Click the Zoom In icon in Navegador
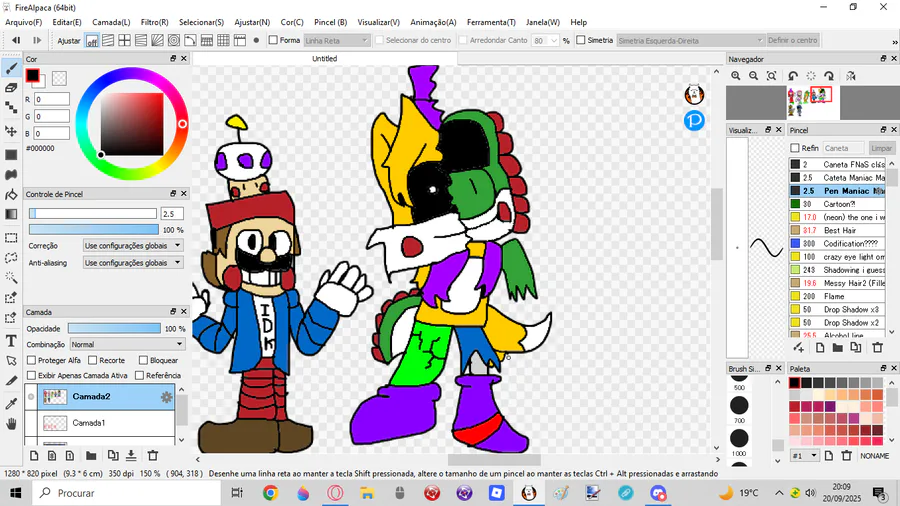The image size is (900, 506). 736,76
